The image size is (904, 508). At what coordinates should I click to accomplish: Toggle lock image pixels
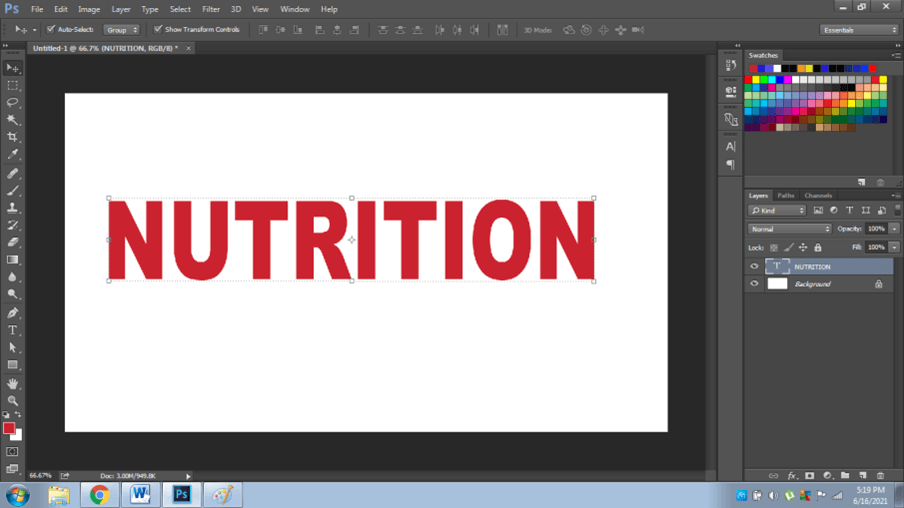point(788,247)
